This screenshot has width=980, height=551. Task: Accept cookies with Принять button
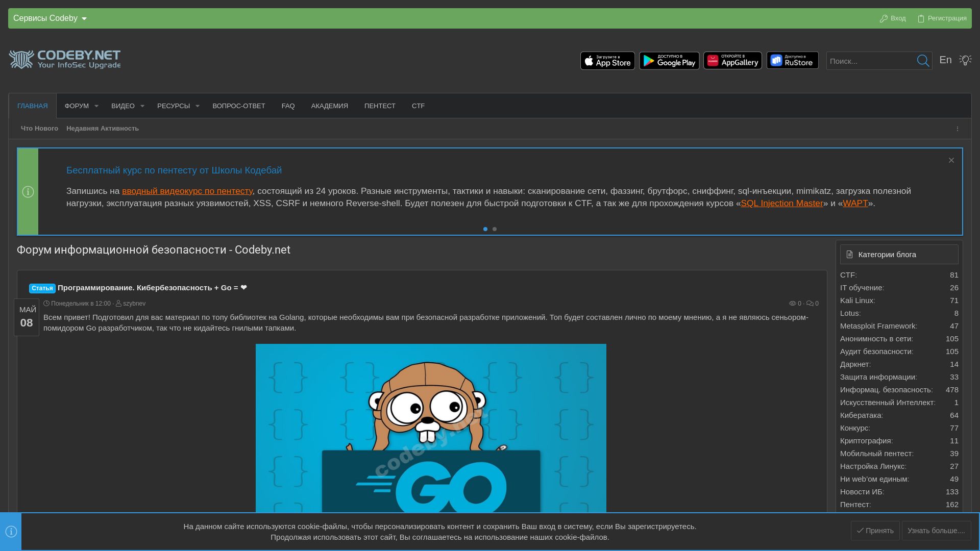pyautogui.click(x=875, y=531)
